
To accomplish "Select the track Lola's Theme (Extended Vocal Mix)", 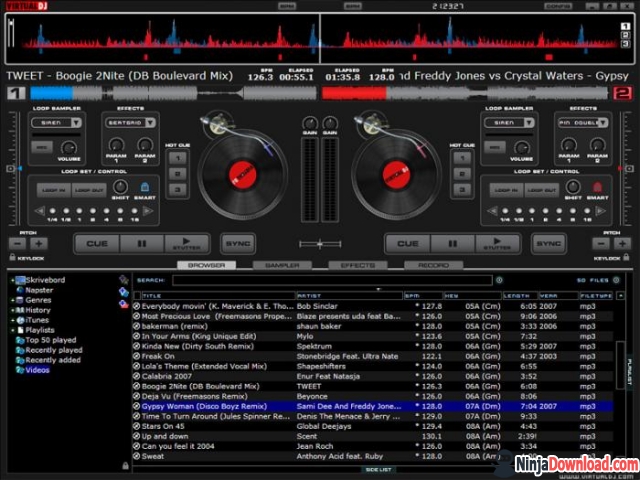I will click(x=373, y=366).
